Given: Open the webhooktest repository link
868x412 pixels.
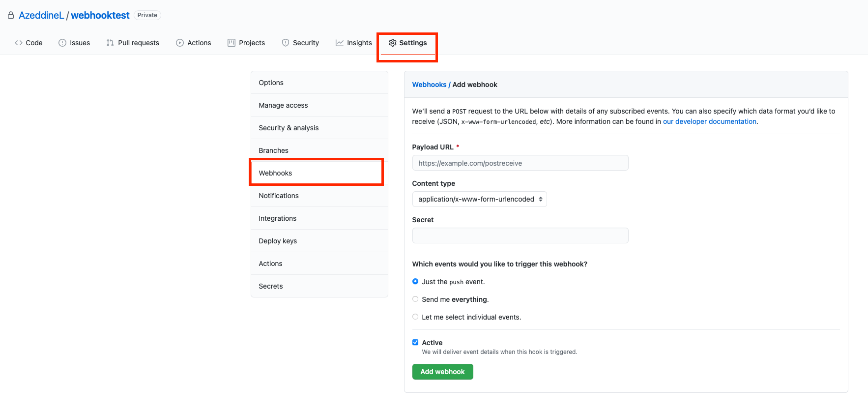Looking at the screenshot, I should 100,15.
